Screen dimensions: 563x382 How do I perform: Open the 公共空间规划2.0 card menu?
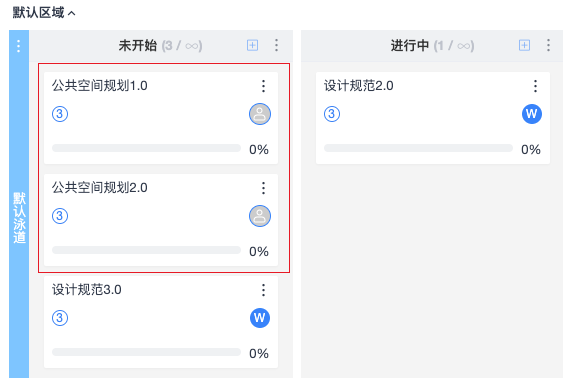263,188
